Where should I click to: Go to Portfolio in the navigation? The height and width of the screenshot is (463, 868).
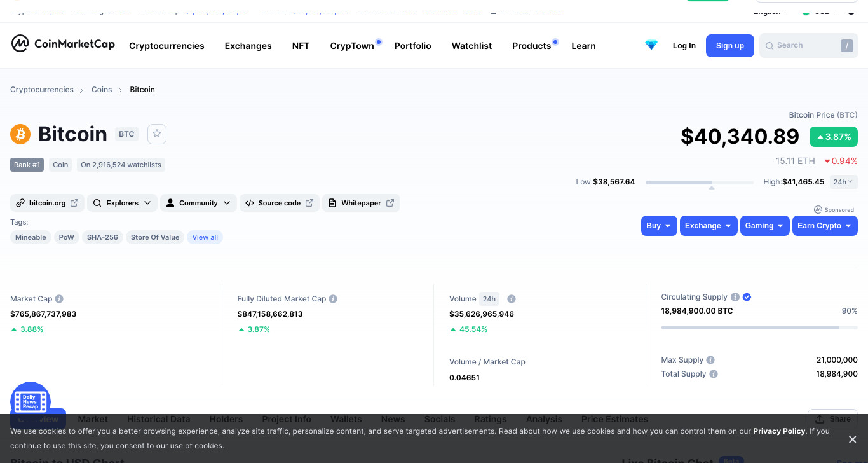[412, 46]
